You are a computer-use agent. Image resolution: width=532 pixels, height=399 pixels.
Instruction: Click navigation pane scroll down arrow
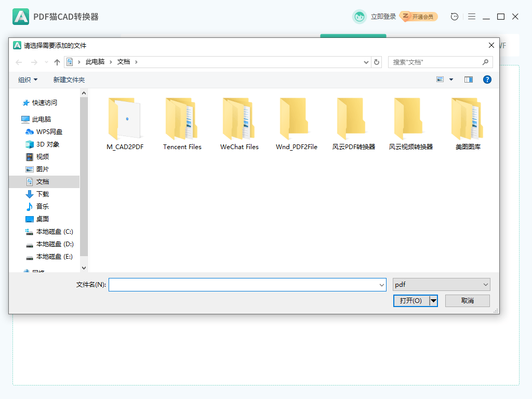click(x=84, y=268)
